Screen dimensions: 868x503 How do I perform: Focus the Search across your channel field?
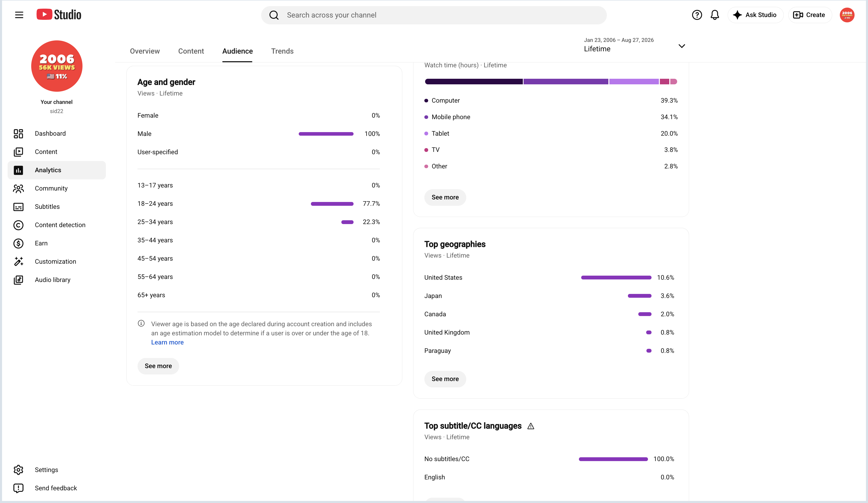click(x=434, y=15)
